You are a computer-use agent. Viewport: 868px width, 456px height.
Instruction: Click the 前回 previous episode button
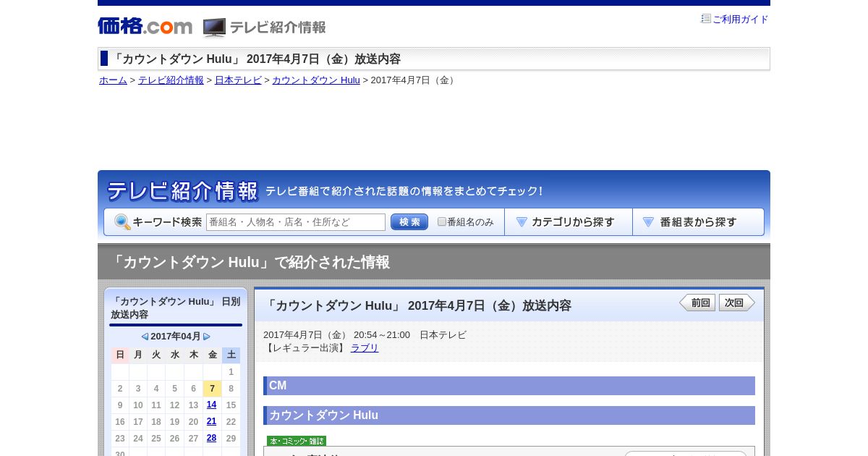(x=697, y=303)
